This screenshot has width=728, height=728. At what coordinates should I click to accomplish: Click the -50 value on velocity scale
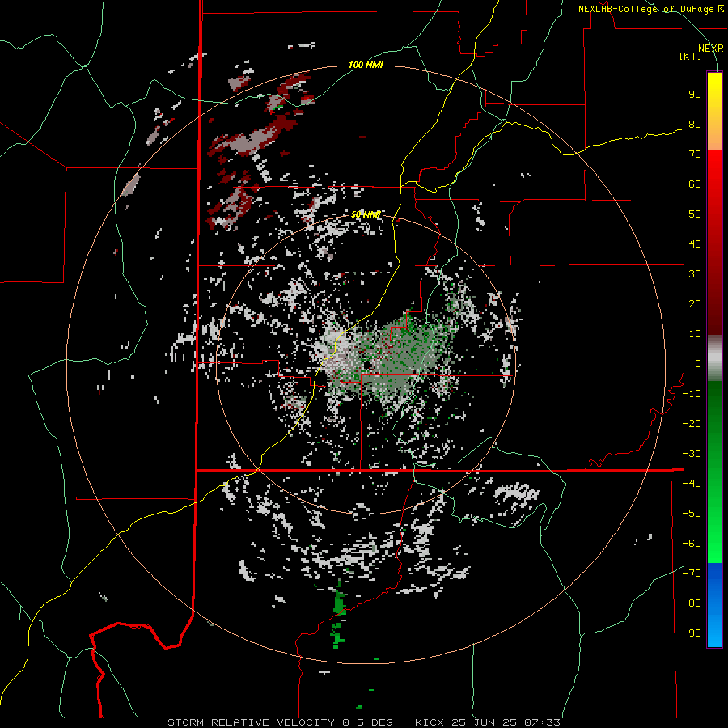click(x=692, y=514)
